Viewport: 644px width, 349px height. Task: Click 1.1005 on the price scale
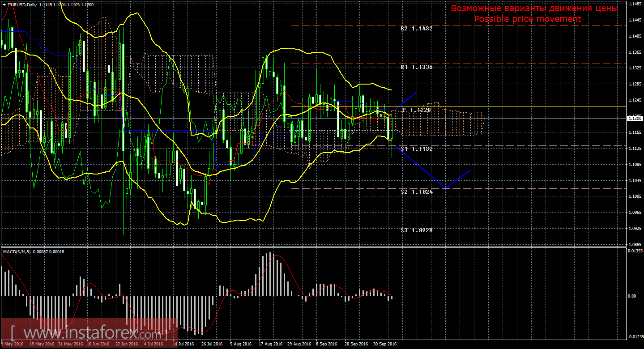point(635,196)
